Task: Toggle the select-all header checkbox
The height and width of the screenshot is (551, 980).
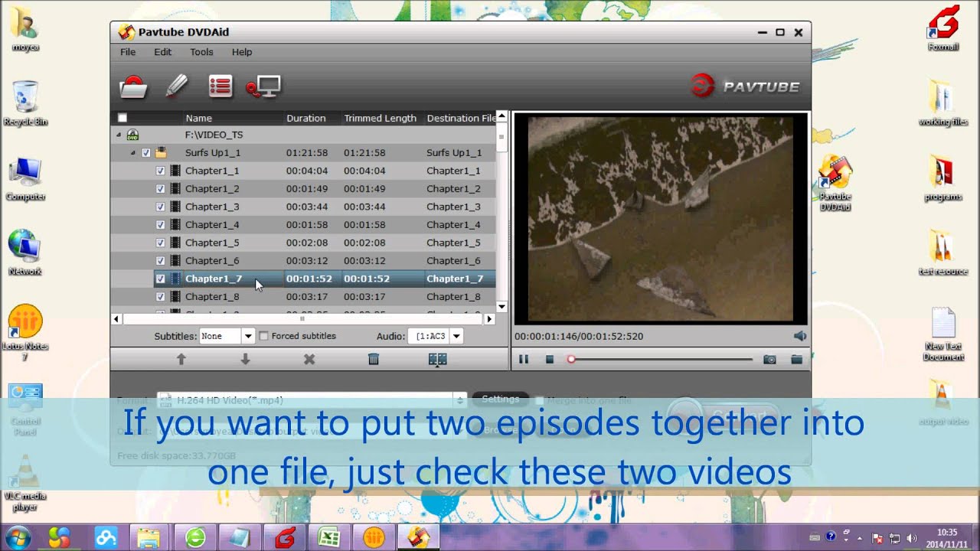Action: [x=122, y=118]
